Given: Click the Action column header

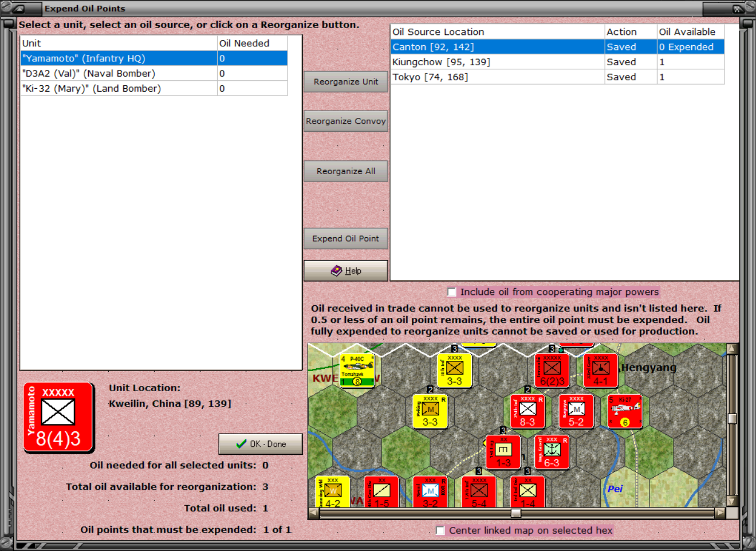Looking at the screenshot, I should [631, 32].
